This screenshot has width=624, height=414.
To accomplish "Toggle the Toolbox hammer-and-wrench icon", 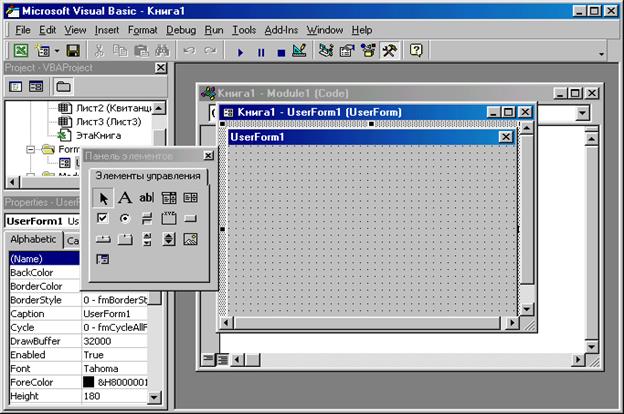I will pyautogui.click(x=389, y=51).
